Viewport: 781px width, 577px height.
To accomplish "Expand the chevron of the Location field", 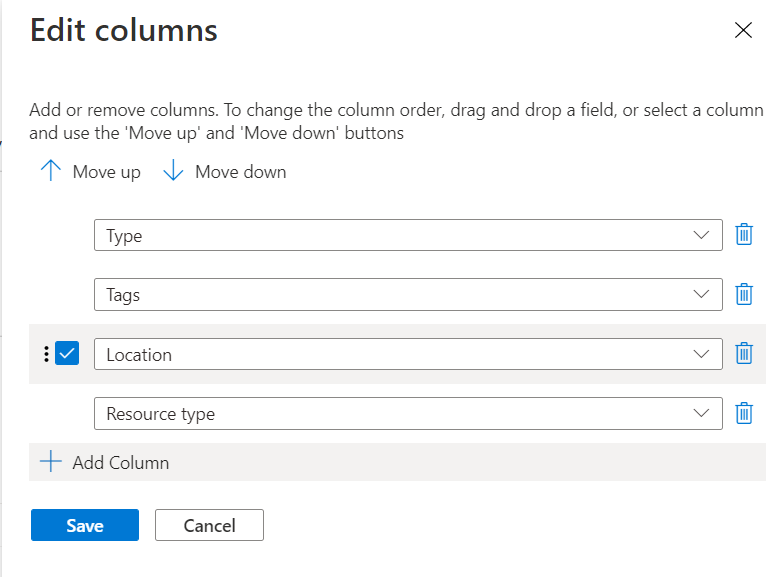I will pos(701,354).
